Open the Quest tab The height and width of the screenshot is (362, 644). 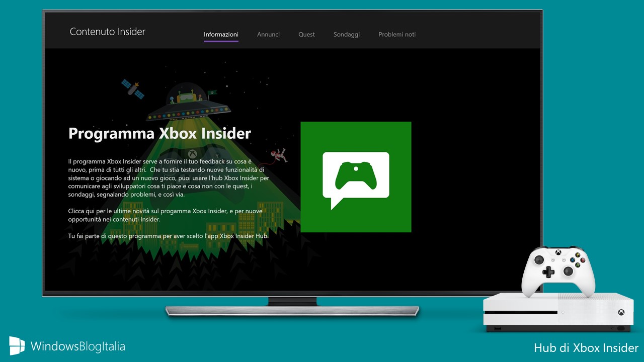click(306, 35)
